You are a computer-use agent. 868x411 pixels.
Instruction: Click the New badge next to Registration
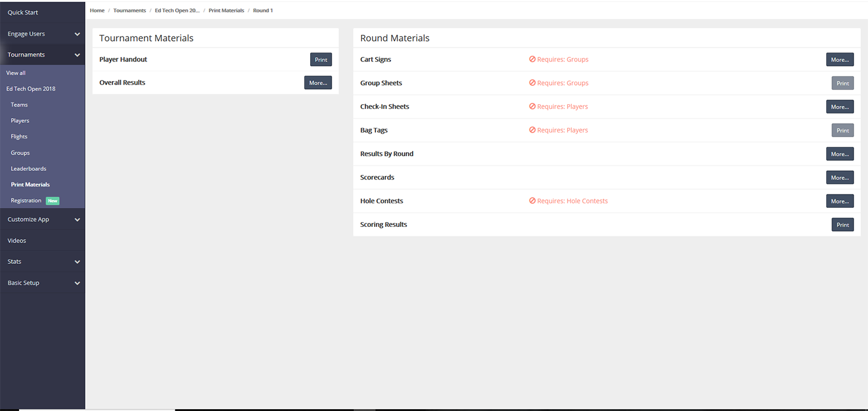tap(53, 201)
